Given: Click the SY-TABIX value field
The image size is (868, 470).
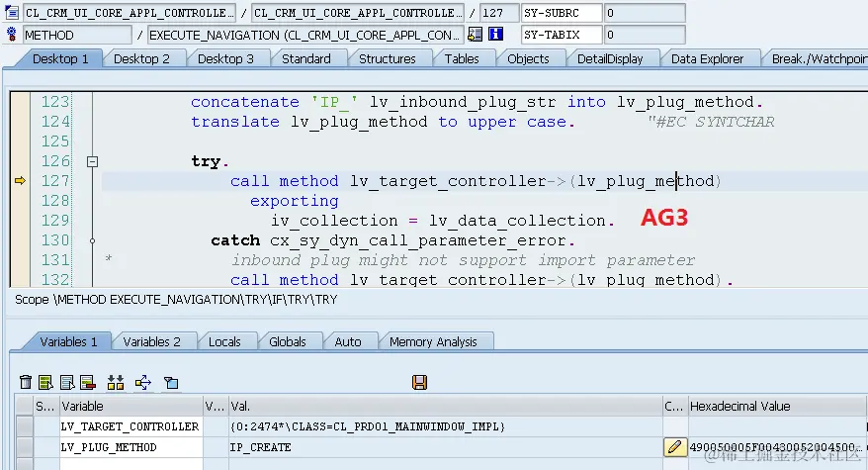Looking at the screenshot, I should click(645, 35).
